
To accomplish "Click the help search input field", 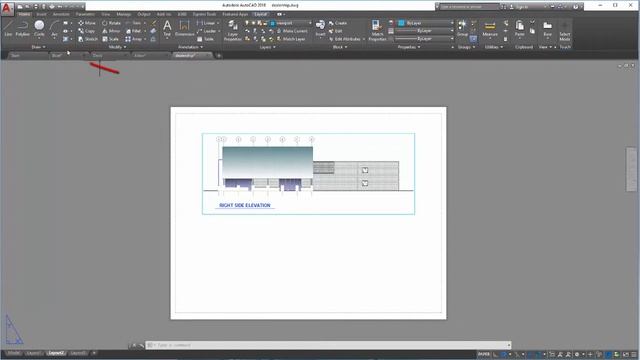I will click(469, 7).
